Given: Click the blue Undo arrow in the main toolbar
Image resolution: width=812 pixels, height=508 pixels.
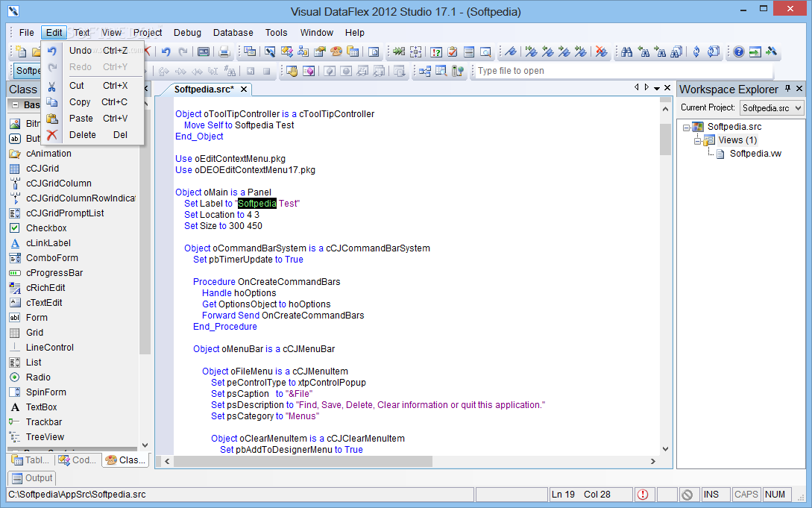Looking at the screenshot, I should tap(166, 51).
